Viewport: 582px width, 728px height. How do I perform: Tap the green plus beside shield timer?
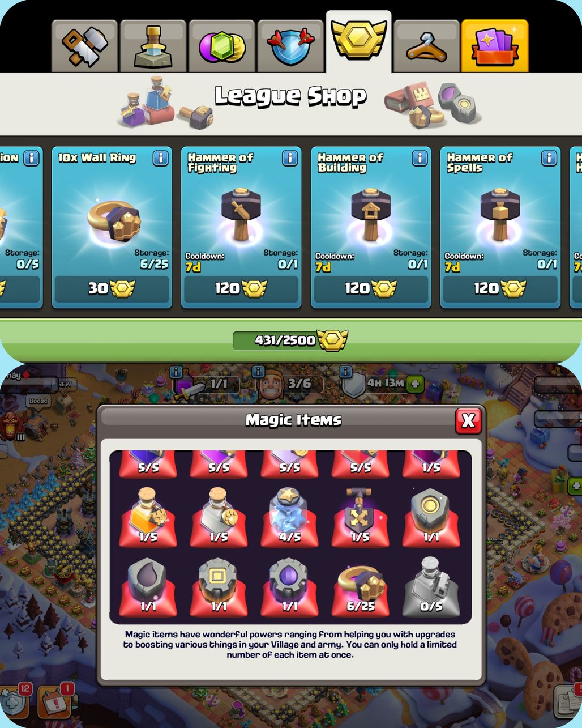click(415, 384)
